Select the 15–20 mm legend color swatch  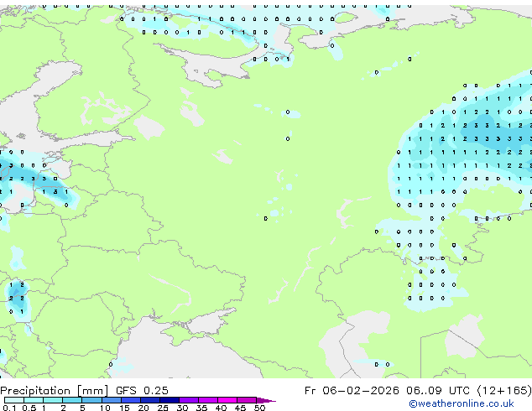coord(130,400)
